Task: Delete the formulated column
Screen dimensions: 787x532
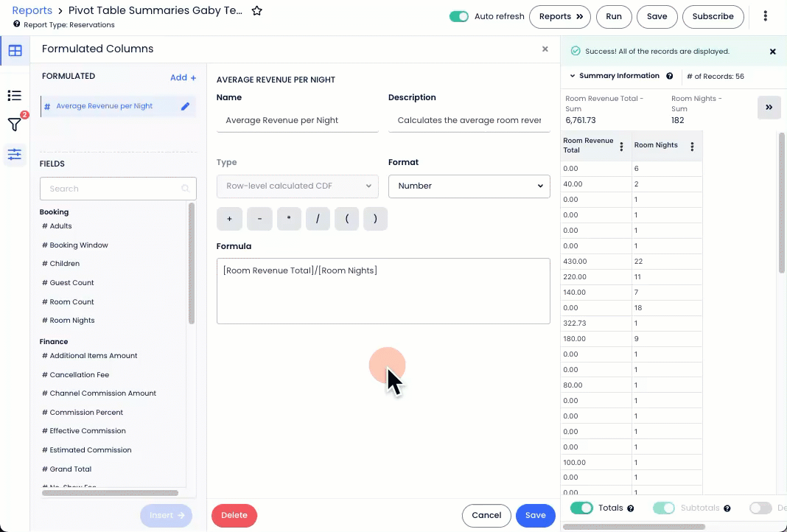Action: tap(234, 516)
